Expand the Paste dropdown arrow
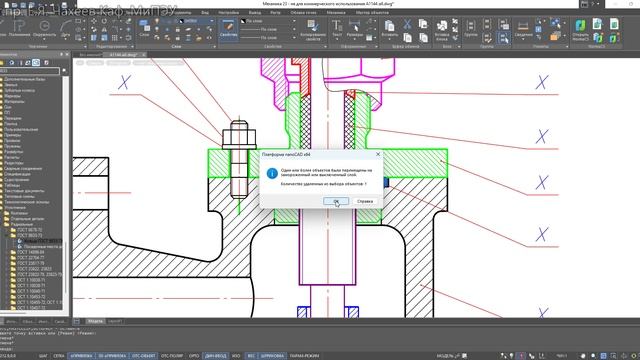The image size is (640, 360). click(x=389, y=39)
